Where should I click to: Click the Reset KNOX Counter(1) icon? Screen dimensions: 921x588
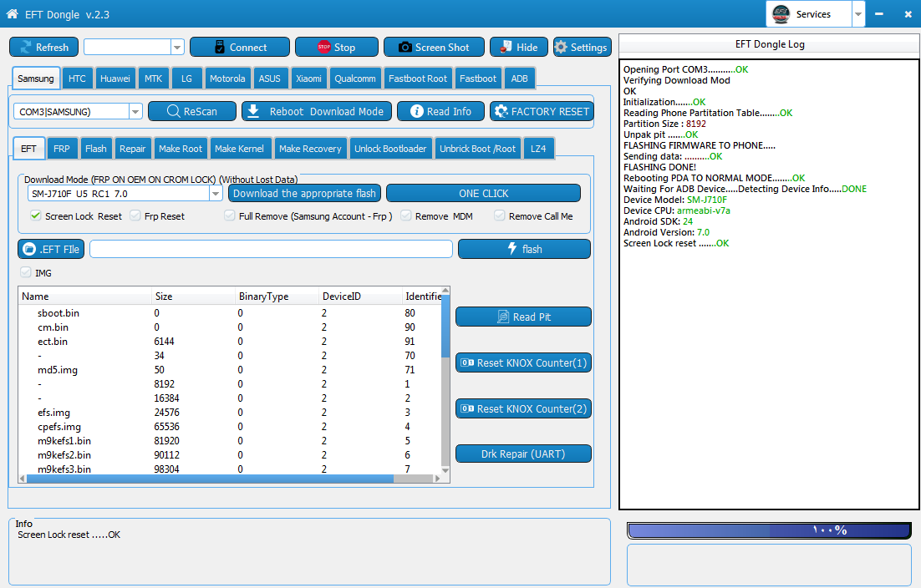coord(467,362)
